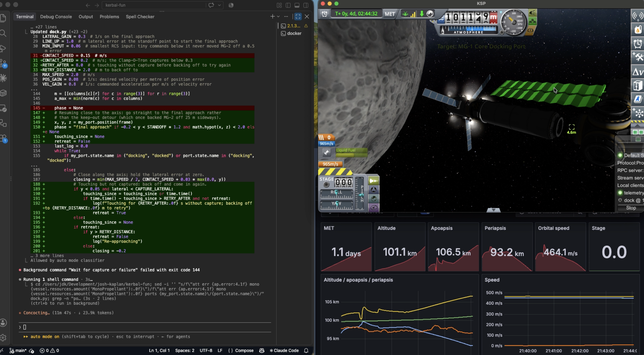This screenshot has width=644, height=355.
Task: Stop the kRPC server
Action: click(630, 208)
